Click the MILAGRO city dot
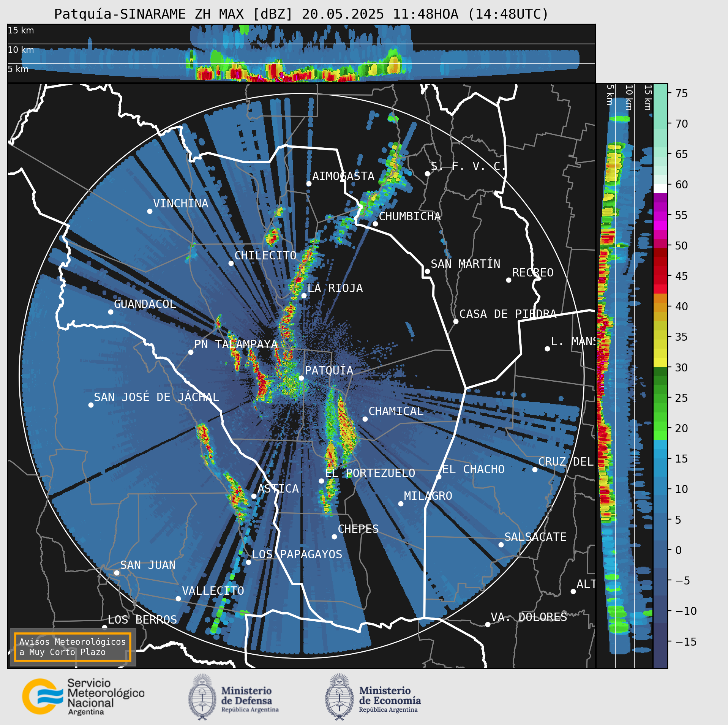The width and height of the screenshot is (728, 725). (x=401, y=504)
